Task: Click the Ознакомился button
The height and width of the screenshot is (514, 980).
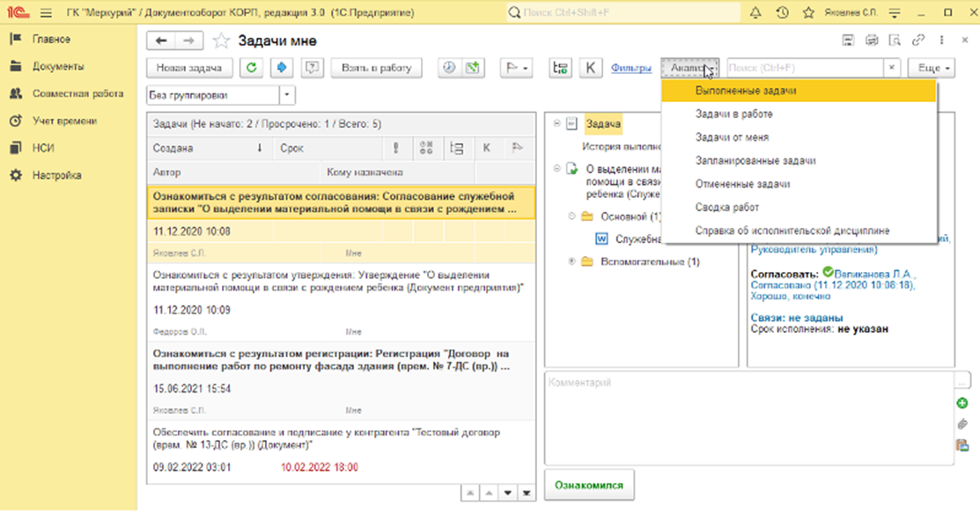Action: [589, 485]
